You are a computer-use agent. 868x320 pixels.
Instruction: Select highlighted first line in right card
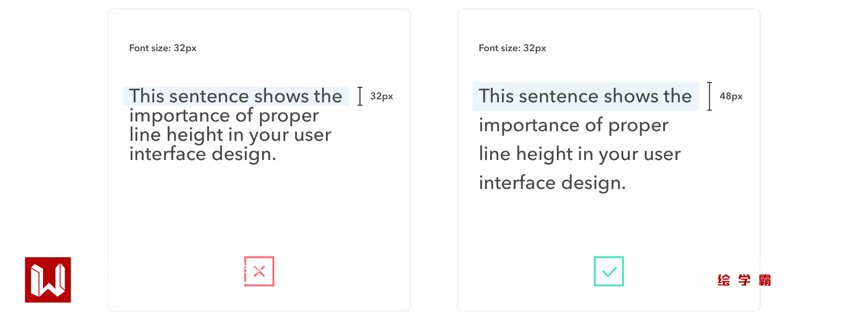pos(585,96)
